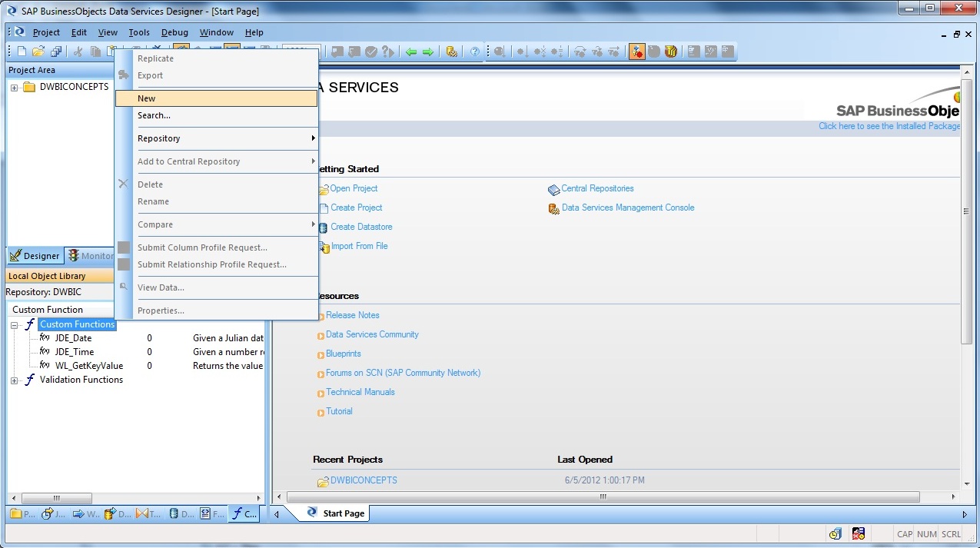Image resolution: width=980 pixels, height=548 pixels.
Task: Open the Data Flows tab in object library
Action: tap(117, 513)
